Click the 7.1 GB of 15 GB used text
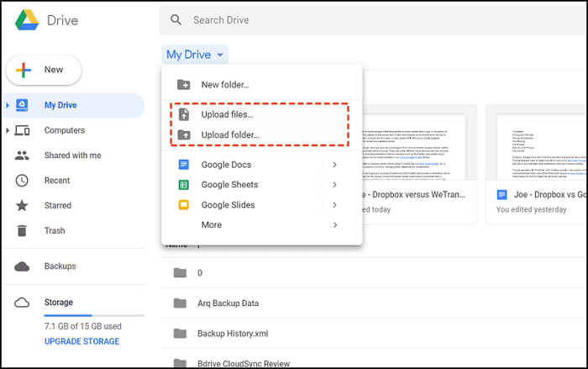The width and height of the screenshot is (588, 369). pos(83,326)
